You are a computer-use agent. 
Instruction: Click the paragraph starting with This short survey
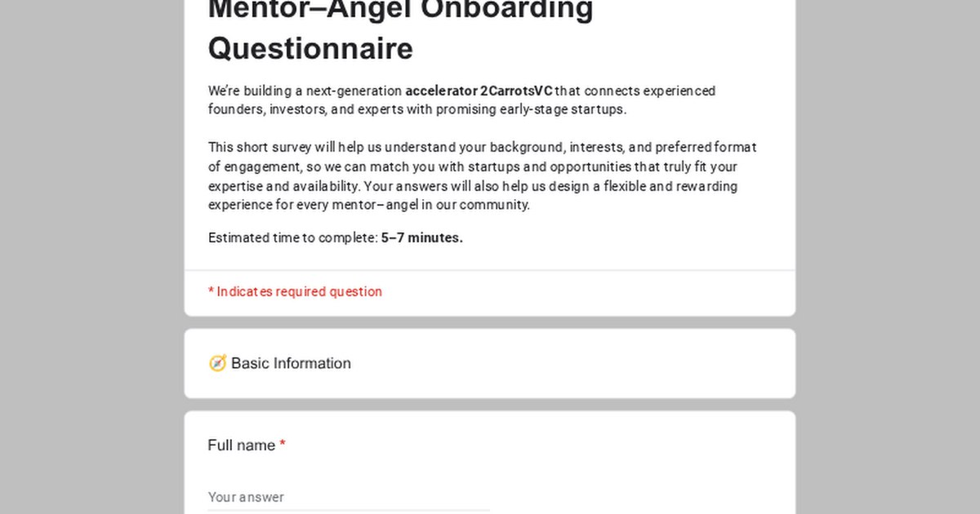point(482,176)
